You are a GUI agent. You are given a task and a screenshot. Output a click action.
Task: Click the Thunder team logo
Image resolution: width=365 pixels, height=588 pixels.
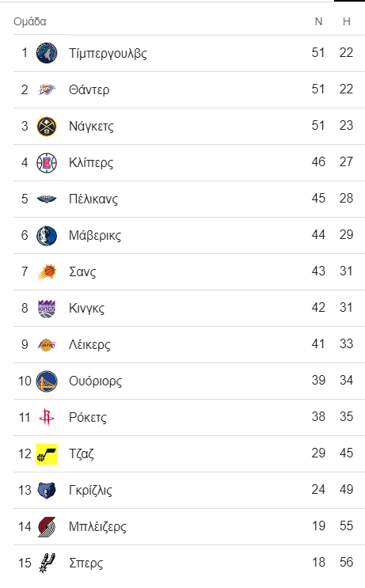tap(47, 89)
